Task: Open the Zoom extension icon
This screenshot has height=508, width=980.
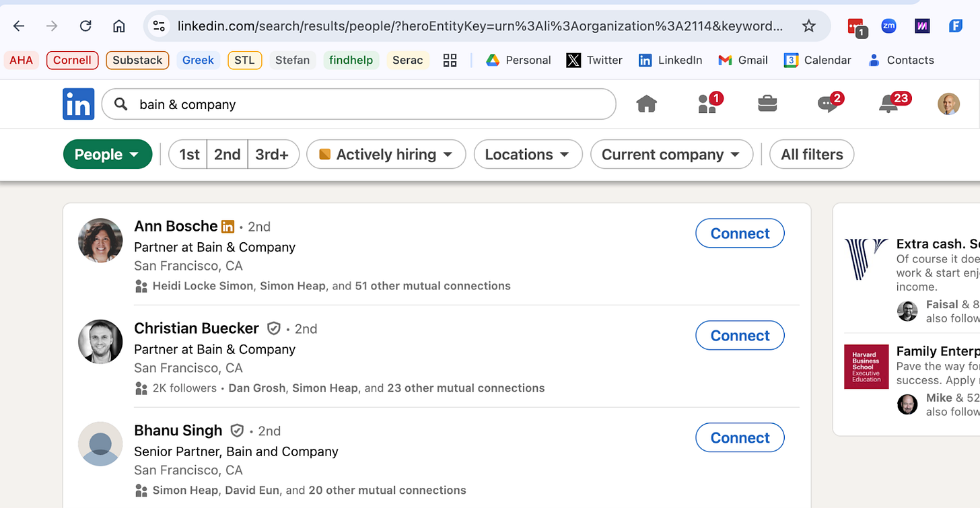Action: tap(889, 26)
